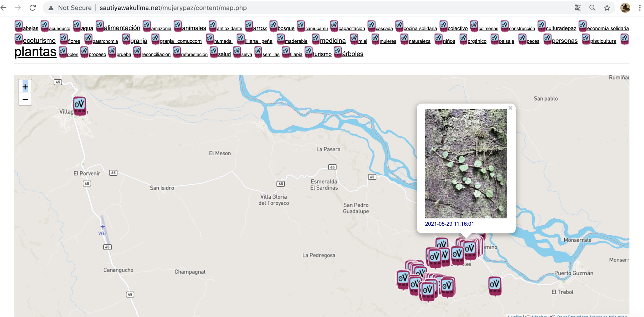Click the Not Secure warning indicator
644x317 pixels.
pyautogui.click(x=70, y=8)
